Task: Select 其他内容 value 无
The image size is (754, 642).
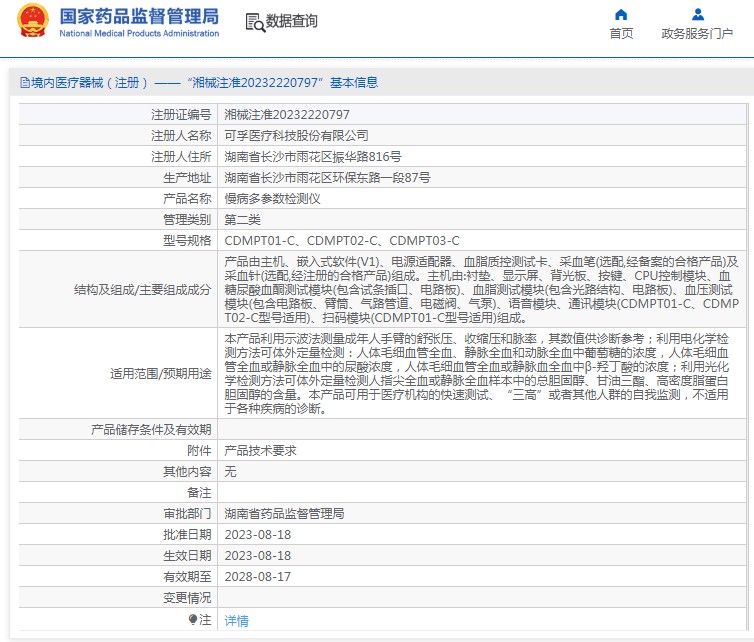Action: pyautogui.click(x=230, y=472)
